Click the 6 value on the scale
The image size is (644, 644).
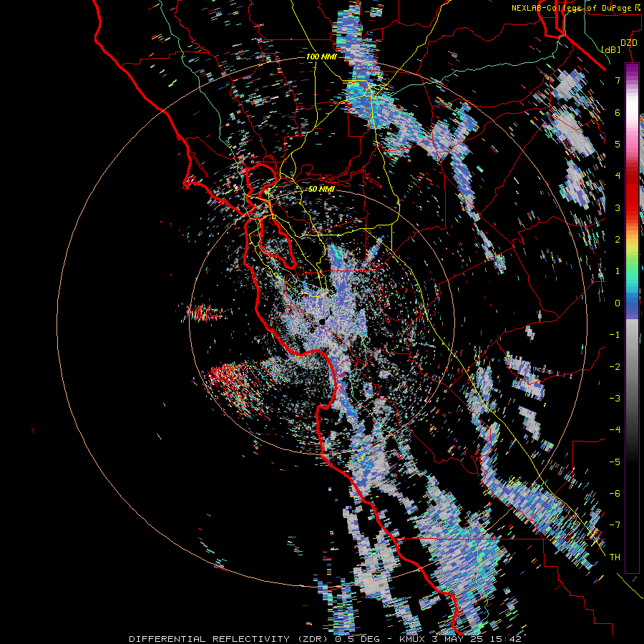point(618,112)
